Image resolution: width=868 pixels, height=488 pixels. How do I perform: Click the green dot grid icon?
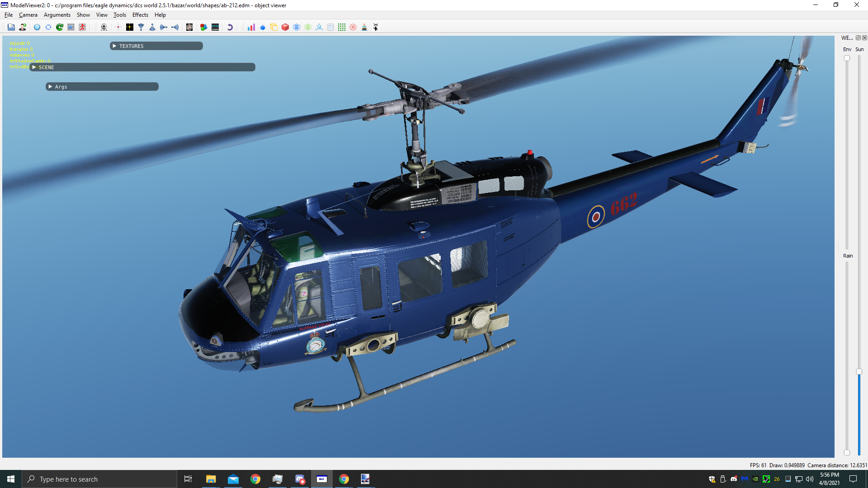point(342,27)
